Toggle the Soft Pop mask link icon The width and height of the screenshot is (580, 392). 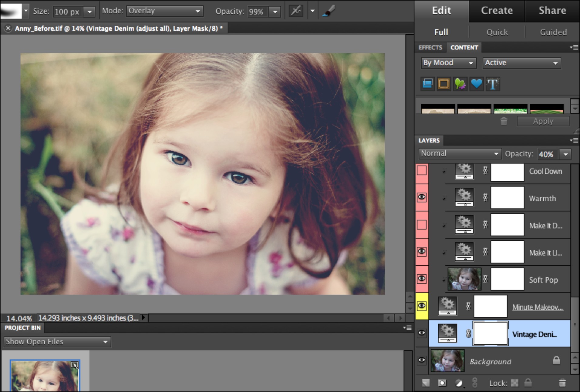coord(485,279)
